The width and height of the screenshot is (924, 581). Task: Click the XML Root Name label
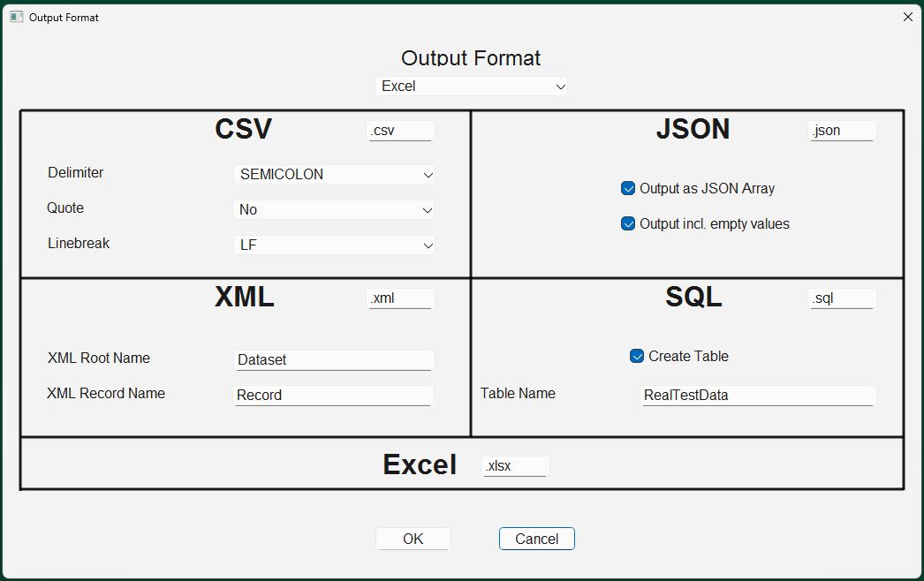[x=99, y=358]
